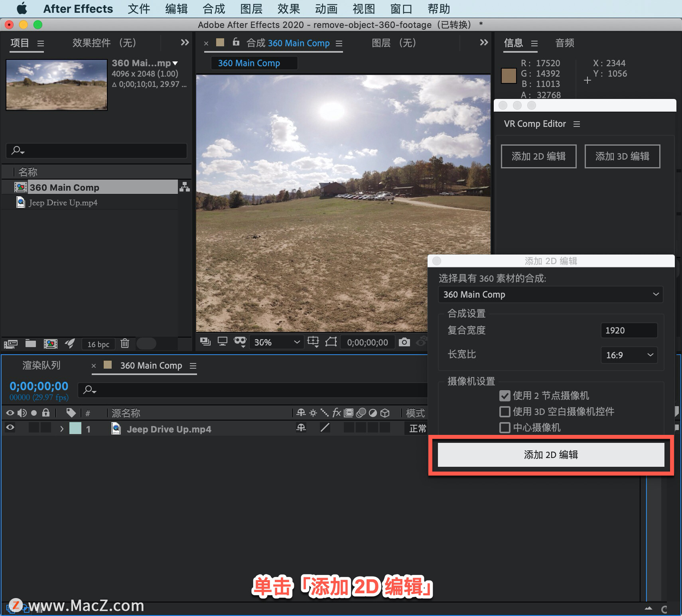Open grid and guide options icon
Image resolution: width=682 pixels, height=616 pixels.
point(313,342)
